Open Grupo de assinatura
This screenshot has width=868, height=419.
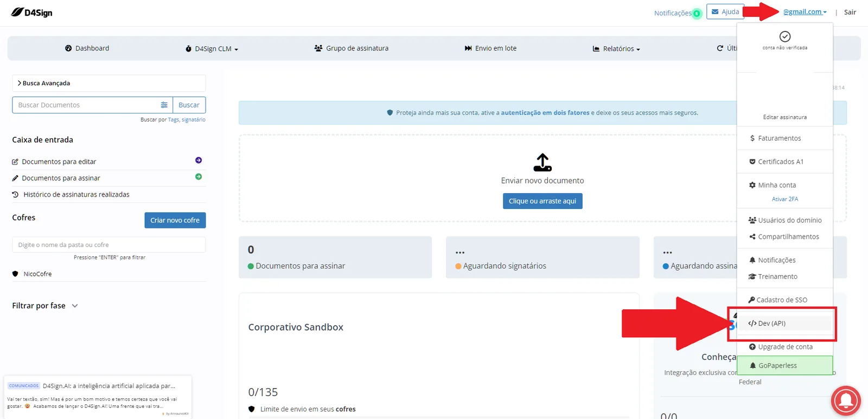tap(352, 48)
